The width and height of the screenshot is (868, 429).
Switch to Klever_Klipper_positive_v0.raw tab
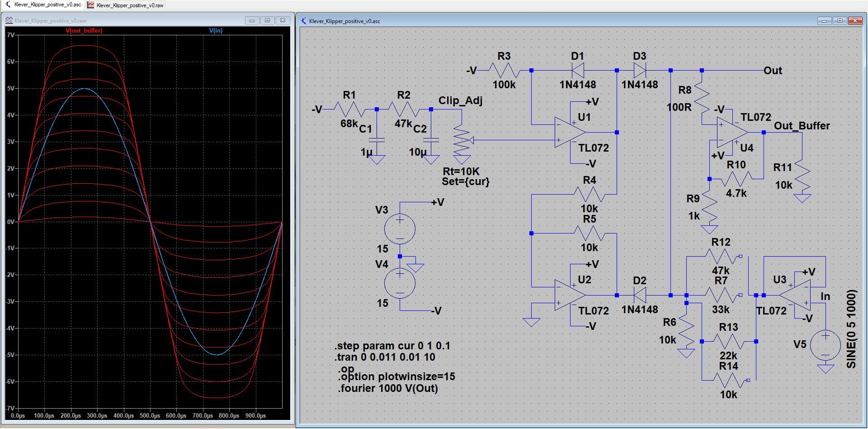coord(126,5)
